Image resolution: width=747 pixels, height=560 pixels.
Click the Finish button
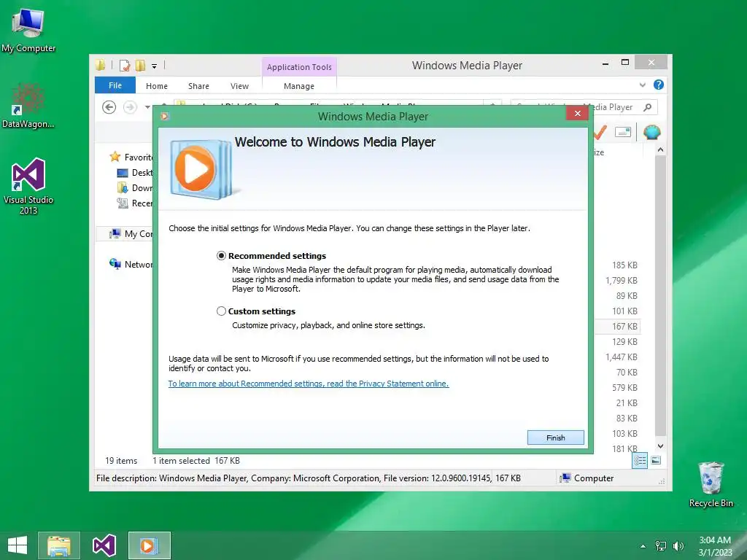555,437
